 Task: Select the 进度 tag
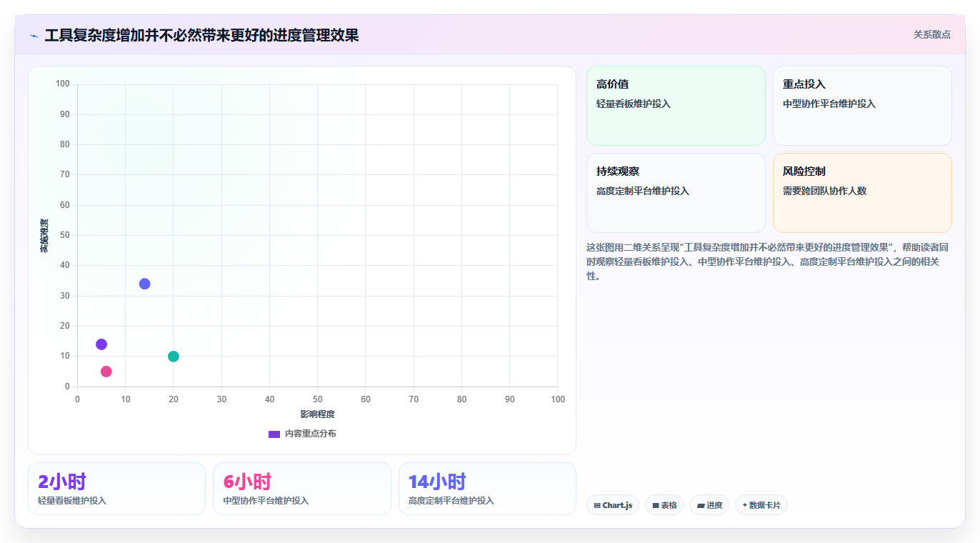[x=709, y=505]
